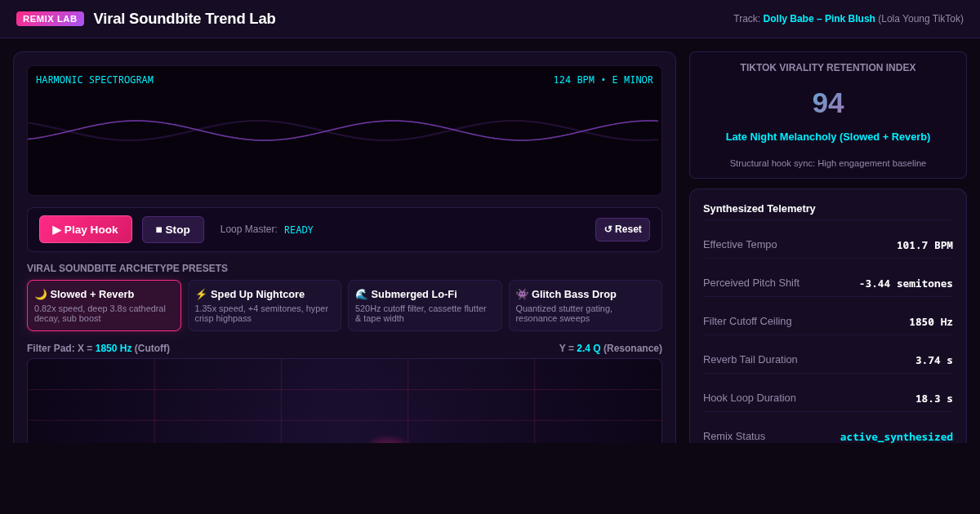
Task: Click the 124 BPM • E MINOR label
Action: tap(604, 80)
